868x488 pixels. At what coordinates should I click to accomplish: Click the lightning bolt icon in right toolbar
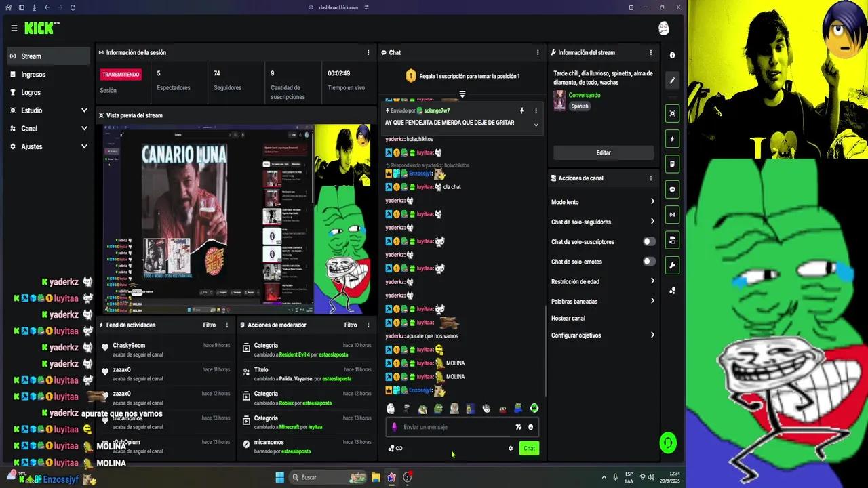click(x=672, y=139)
